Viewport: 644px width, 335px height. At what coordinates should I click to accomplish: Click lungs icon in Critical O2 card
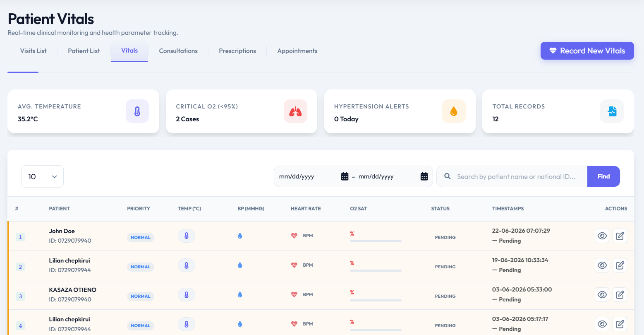tap(295, 111)
